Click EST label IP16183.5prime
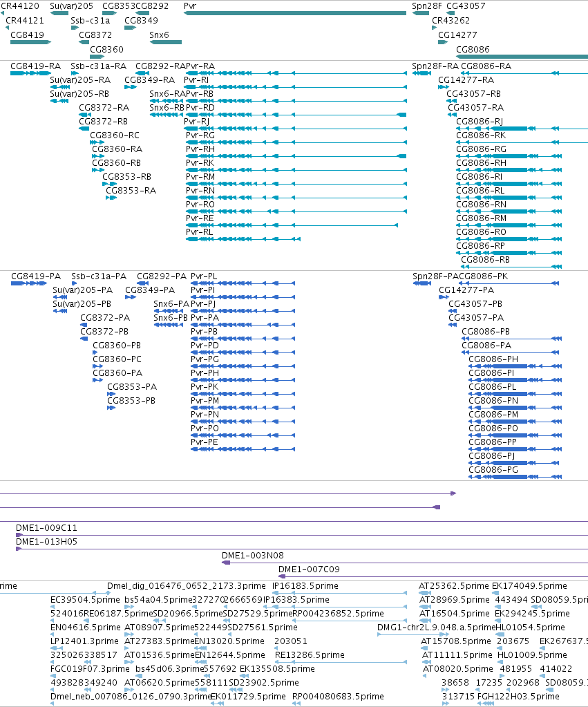The height and width of the screenshot is (707, 588). [305, 586]
